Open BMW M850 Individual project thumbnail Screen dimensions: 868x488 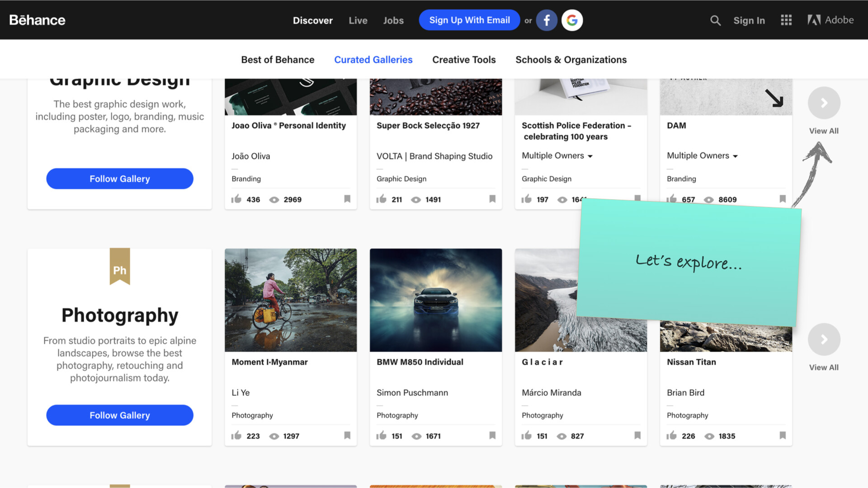click(435, 300)
